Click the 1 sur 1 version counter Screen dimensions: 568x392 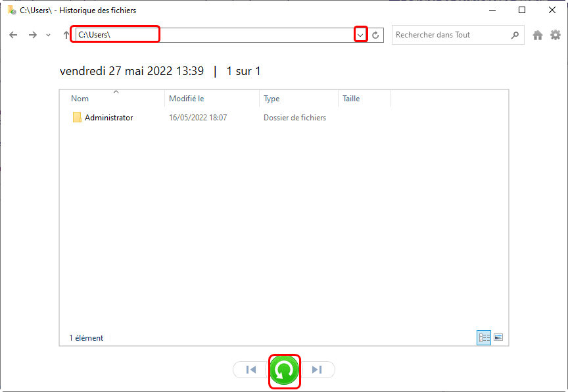click(x=243, y=71)
